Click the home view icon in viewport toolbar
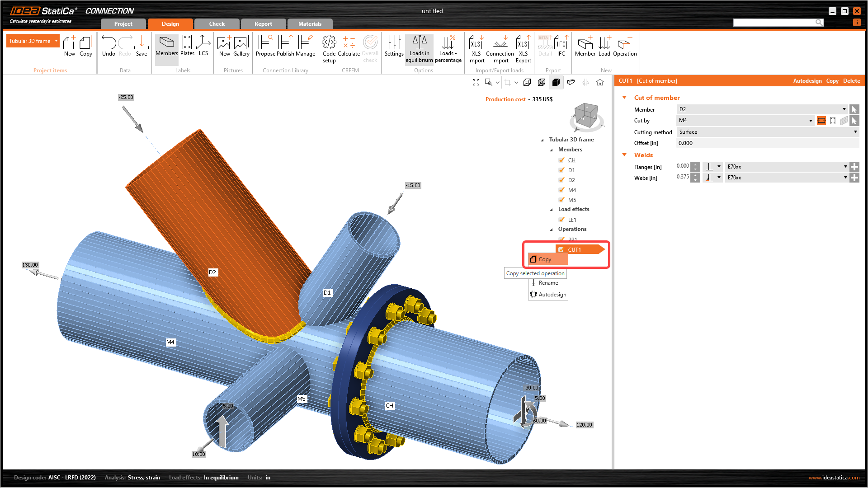This screenshot has width=868, height=488. (x=600, y=82)
